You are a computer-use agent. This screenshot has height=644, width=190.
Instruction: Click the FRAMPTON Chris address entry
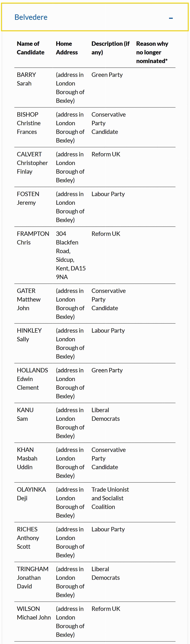tap(71, 255)
